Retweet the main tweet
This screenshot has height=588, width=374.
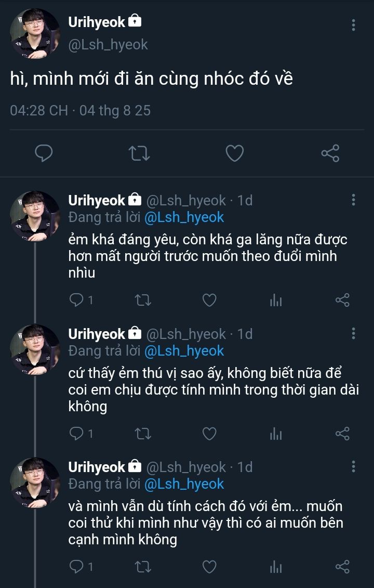[139, 153]
